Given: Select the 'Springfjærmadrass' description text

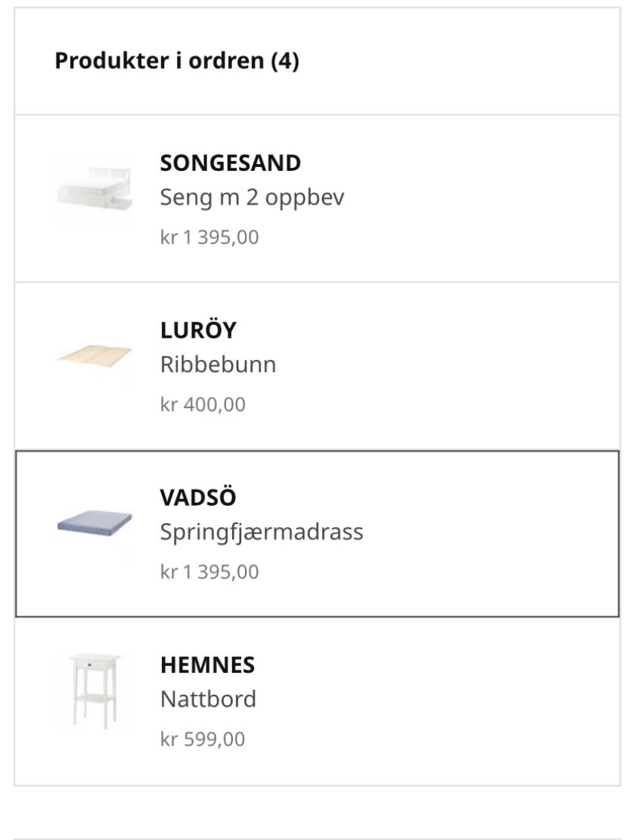Looking at the screenshot, I should click(x=262, y=533).
